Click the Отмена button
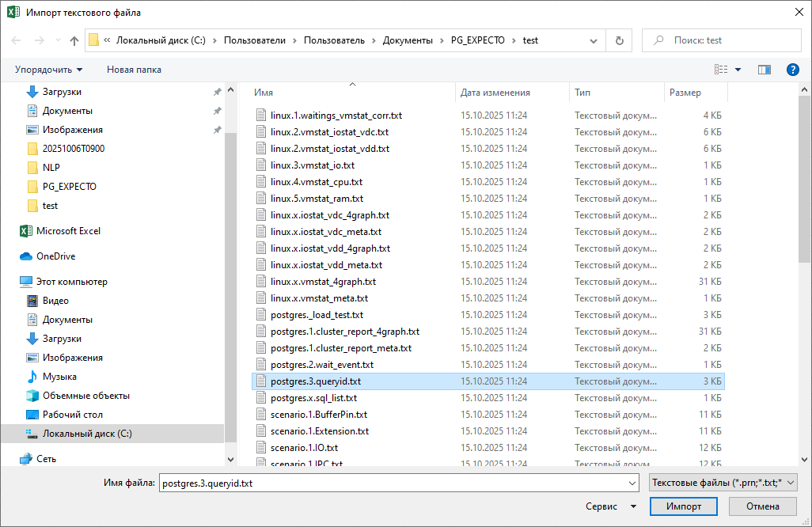The image size is (812, 527). pos(762,506)
